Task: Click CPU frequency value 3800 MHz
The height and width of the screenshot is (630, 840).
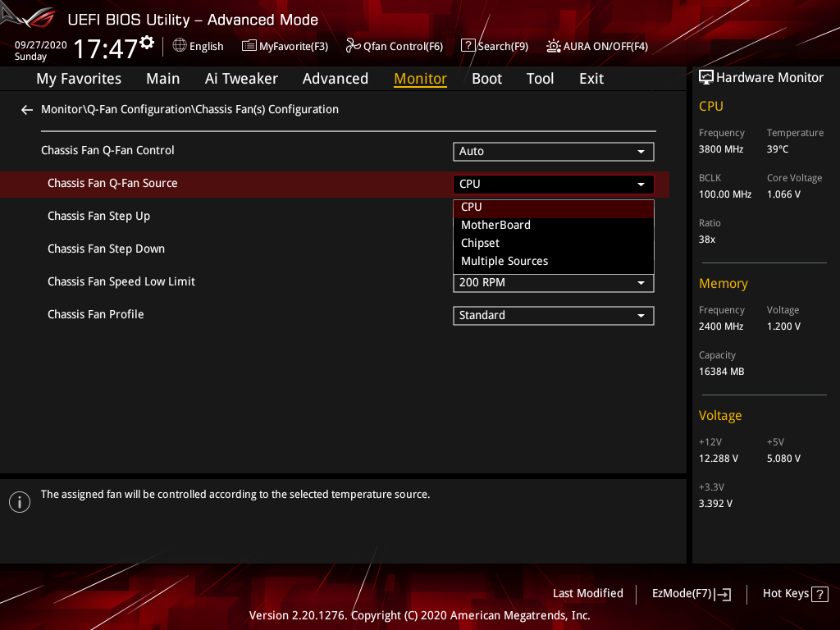Action: coord(720,149)
